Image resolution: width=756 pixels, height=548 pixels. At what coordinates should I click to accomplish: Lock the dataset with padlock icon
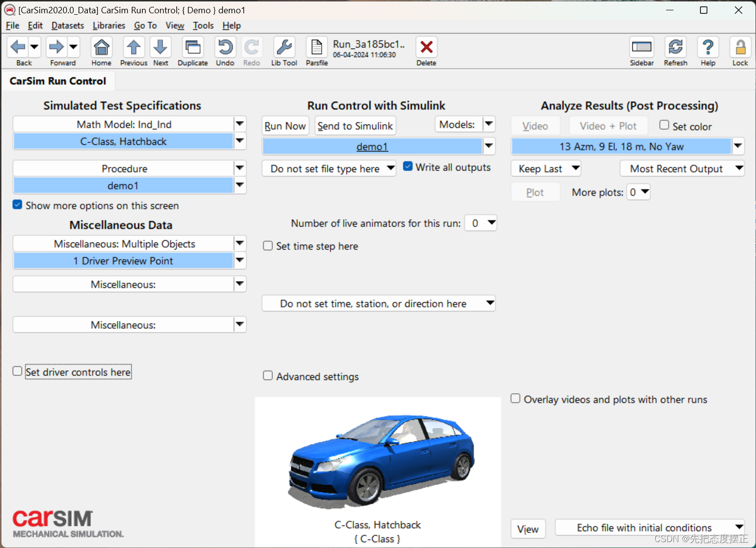coord(740,47)
